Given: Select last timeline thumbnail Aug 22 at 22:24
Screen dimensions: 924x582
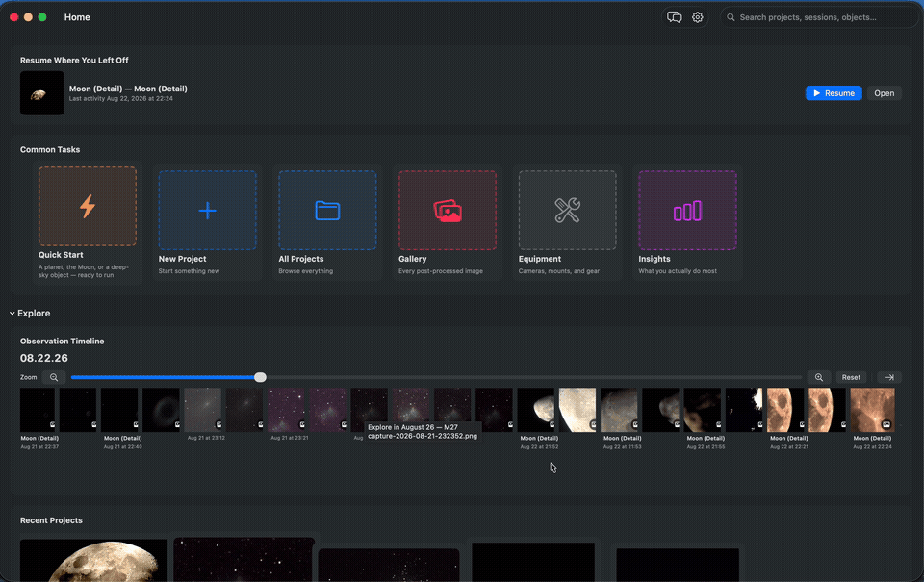Looking at the screenshot, I should tap(872, 410).
